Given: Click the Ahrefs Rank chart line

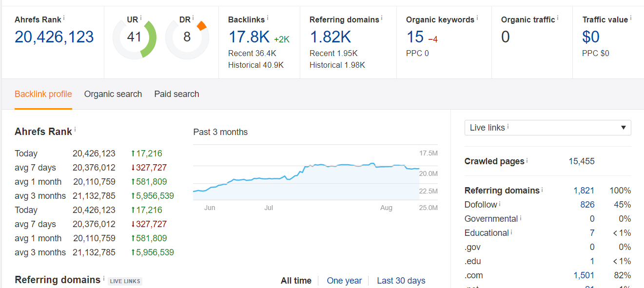Looking at the screenshot, I should click(x=305, y=167).
